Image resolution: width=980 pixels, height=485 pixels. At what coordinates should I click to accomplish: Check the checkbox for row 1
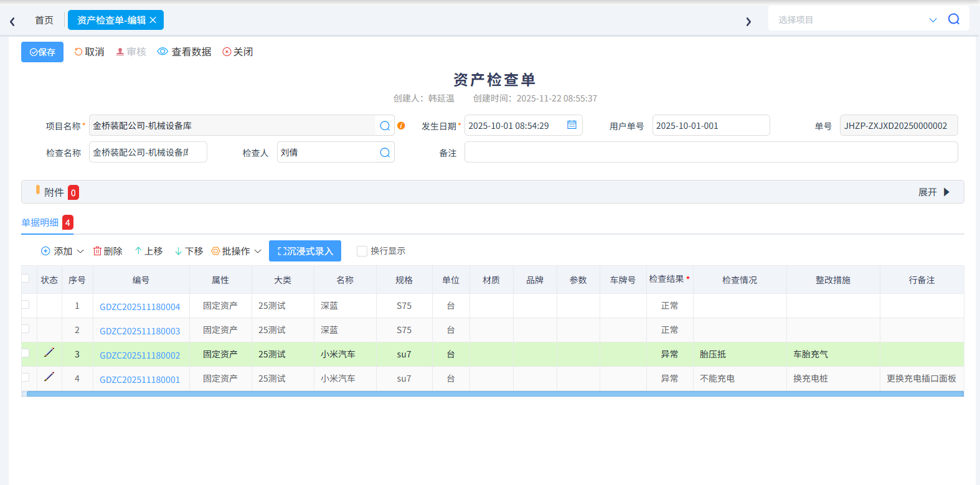click(26, 304)
